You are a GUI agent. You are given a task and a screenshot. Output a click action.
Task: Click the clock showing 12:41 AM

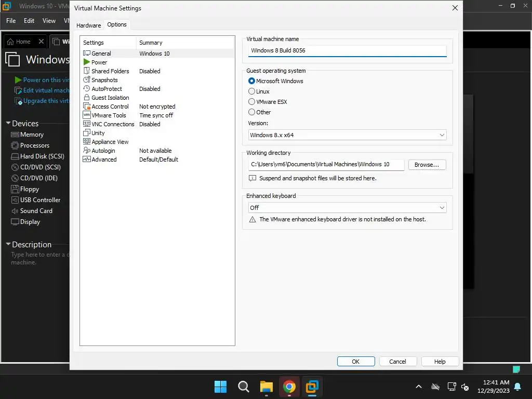[496, 382]
